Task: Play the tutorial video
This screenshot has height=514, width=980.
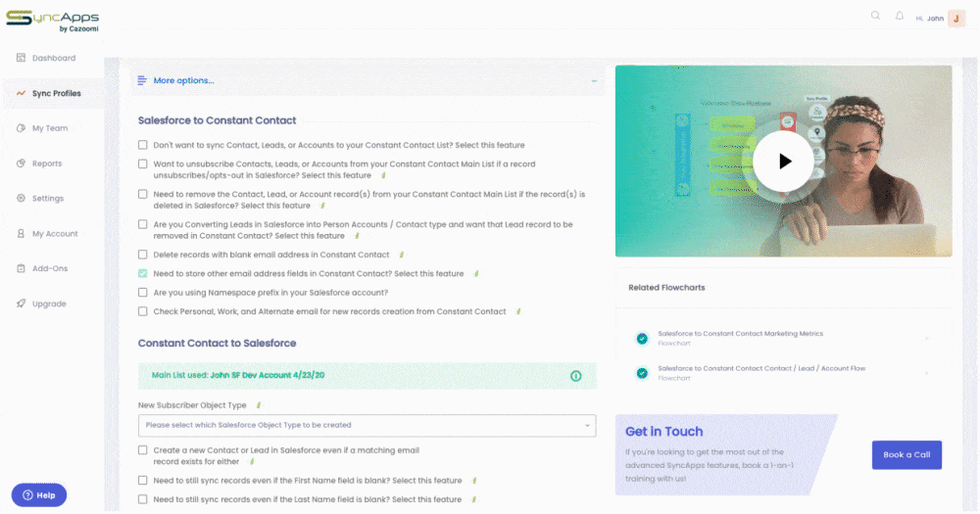Action: 784,162
